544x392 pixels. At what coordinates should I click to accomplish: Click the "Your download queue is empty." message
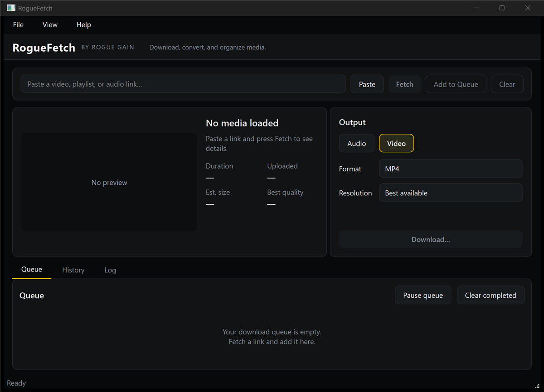tap(272, 332)
